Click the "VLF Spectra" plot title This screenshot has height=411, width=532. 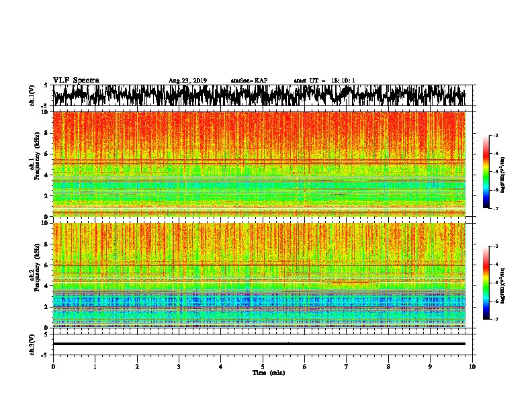[x=76, y=81]
